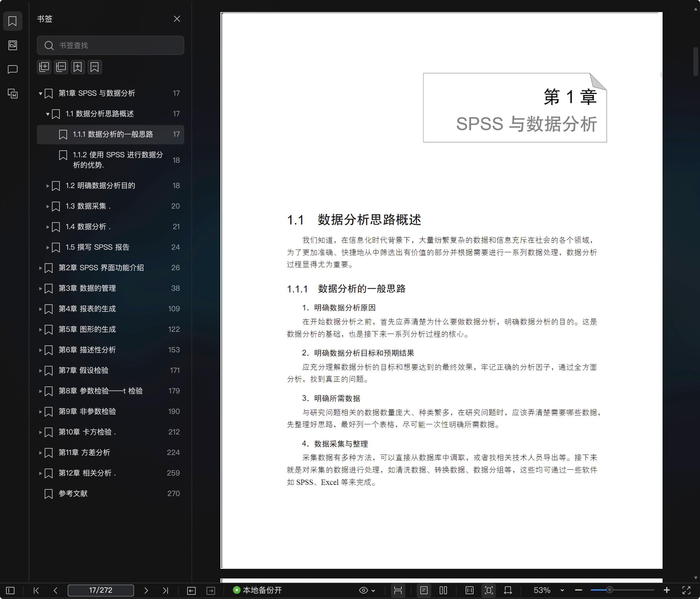700x599 pixels.
Task: Toggle continuous scrolling mode
Action: (398, 590)
